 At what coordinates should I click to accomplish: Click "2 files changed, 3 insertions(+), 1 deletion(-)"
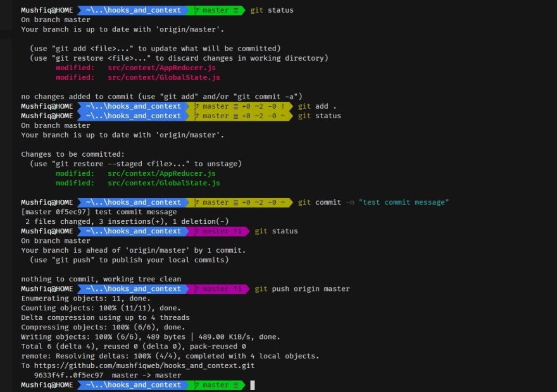[127, 221]
